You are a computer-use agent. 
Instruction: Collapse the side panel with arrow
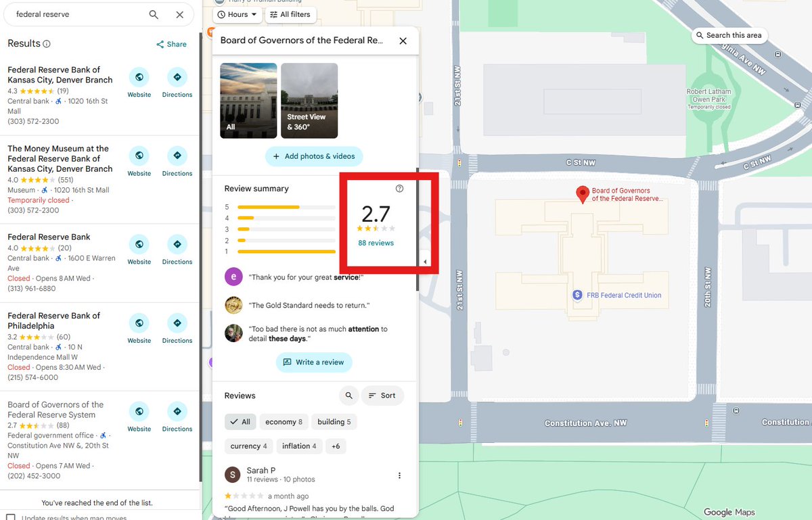(425, 262)
